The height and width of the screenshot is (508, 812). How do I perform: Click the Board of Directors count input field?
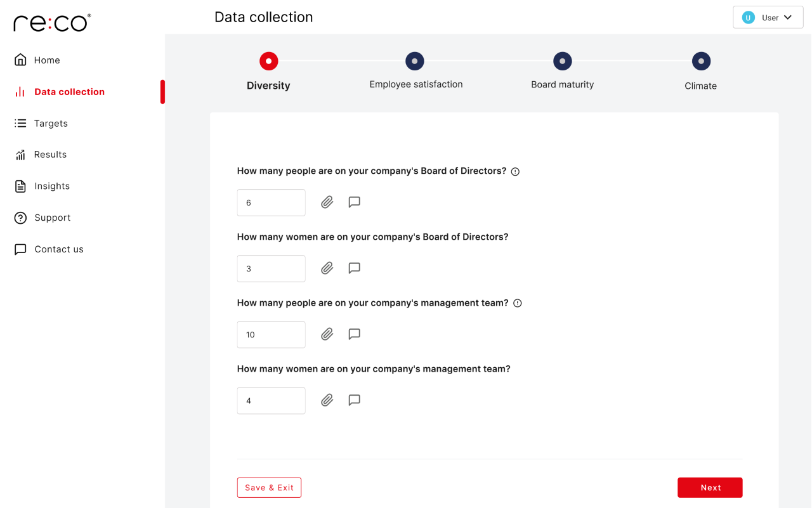click(x=271, y=203)
